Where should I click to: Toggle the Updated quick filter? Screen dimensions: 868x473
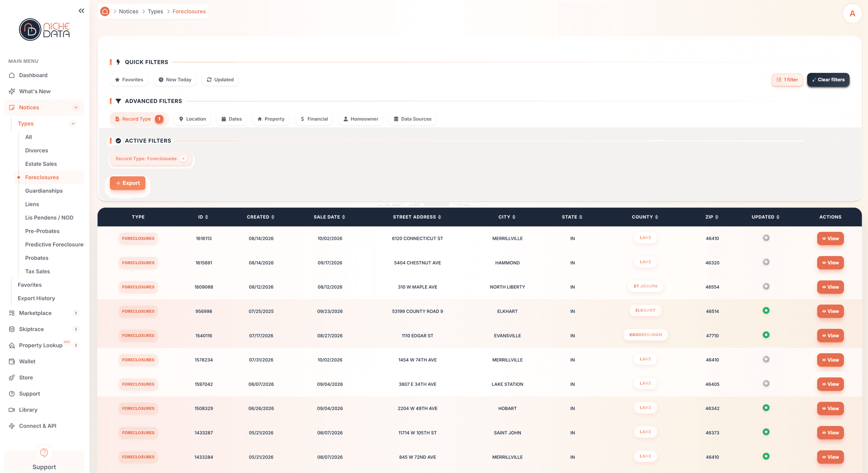coord(220,80)
